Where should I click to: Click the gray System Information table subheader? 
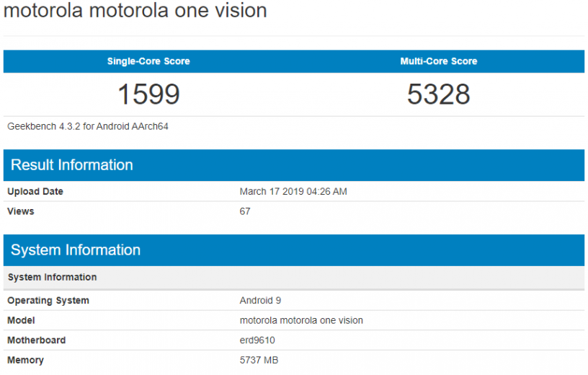[52, 277]
